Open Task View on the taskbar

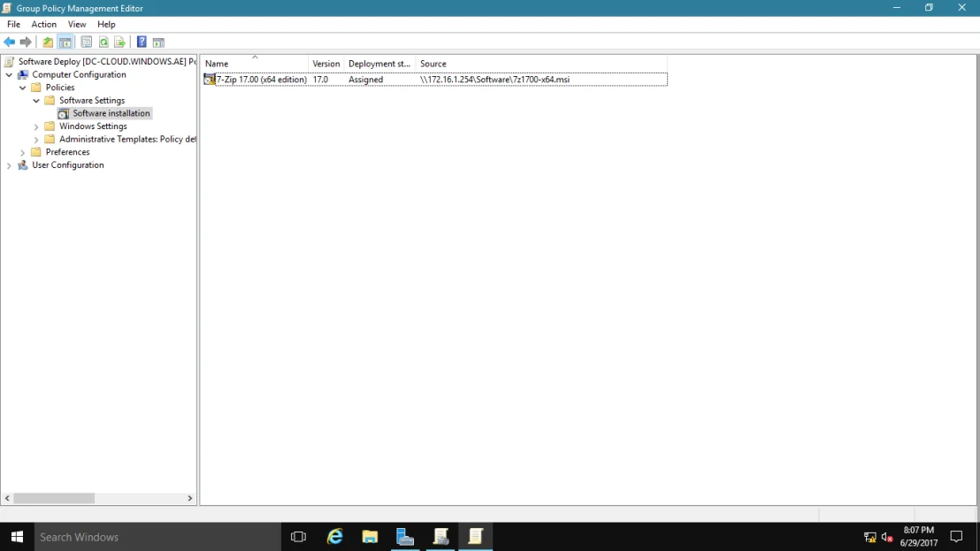click(x=298, y=537)
